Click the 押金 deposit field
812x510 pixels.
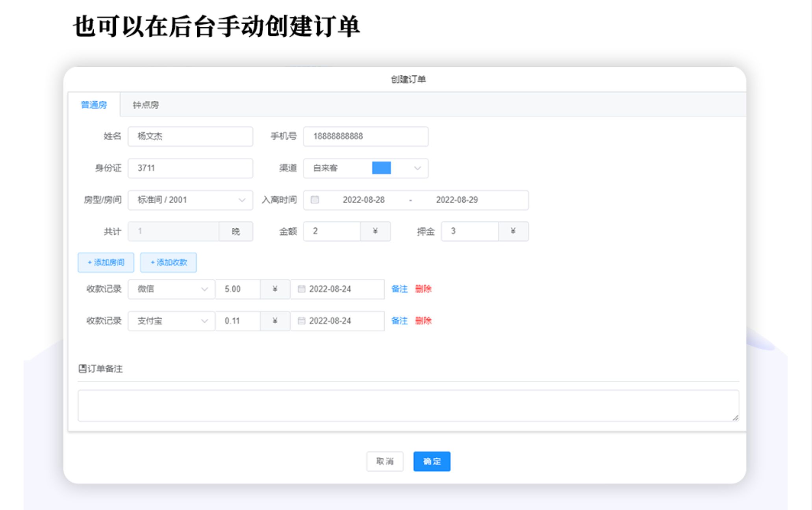tap(470, 231)
